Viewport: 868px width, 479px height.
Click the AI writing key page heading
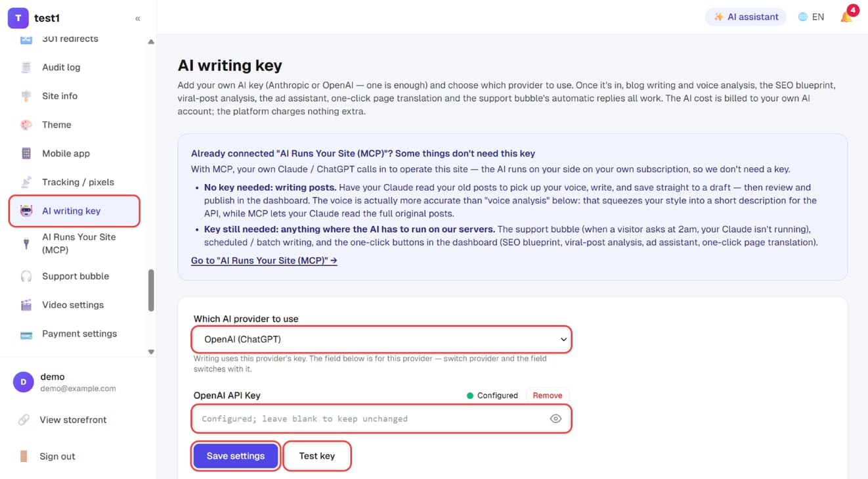[230, 66]
